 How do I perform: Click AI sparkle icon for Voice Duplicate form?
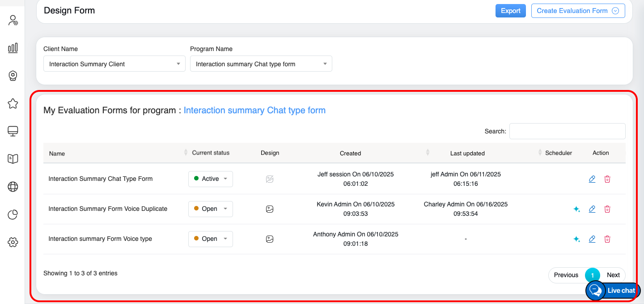tap(576, 209)
